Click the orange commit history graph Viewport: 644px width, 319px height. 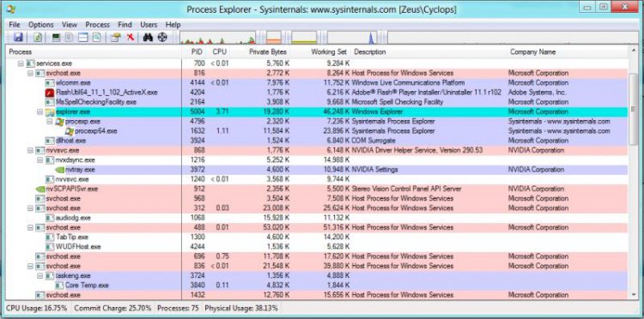coord(274,38)
